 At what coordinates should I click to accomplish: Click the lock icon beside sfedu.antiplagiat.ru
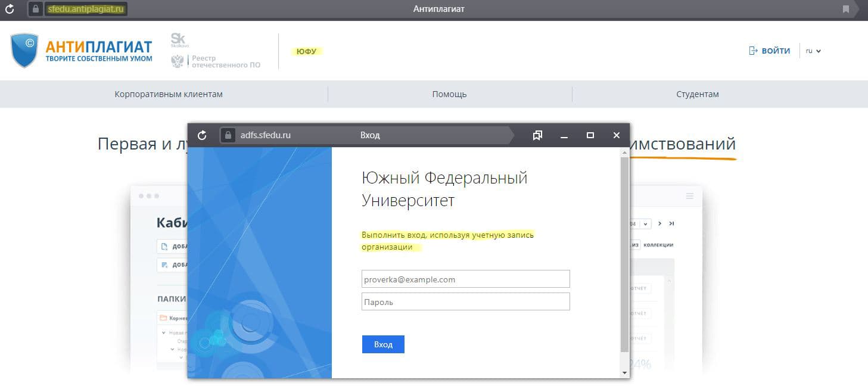point(36,9)
